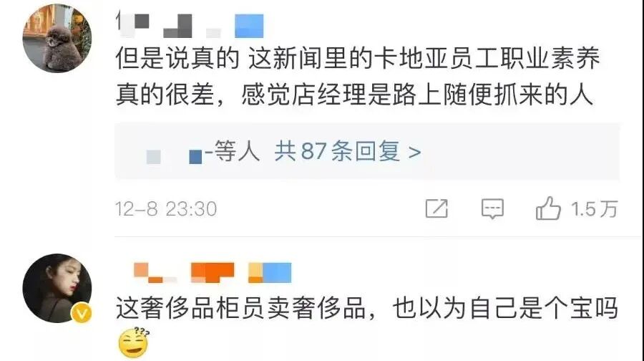The height and width of the screenshot is (361, 644).
Task: Select the comment text about 奢侈品柜员
Action: click(367, 308)
